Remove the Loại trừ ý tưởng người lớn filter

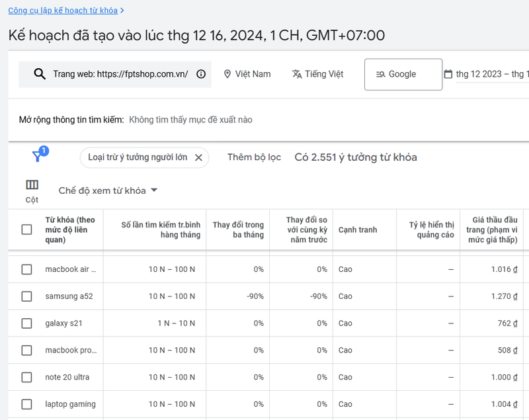pos(199,157)
